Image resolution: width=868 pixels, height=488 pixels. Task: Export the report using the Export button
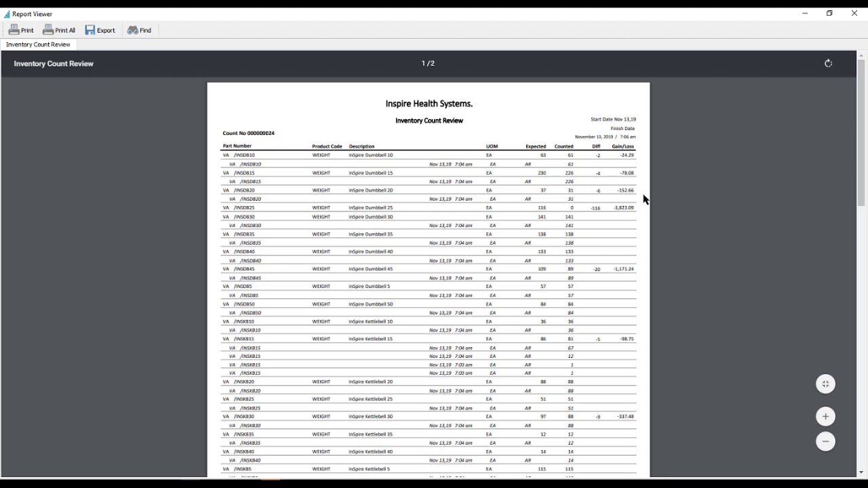[x=100, y=30]
